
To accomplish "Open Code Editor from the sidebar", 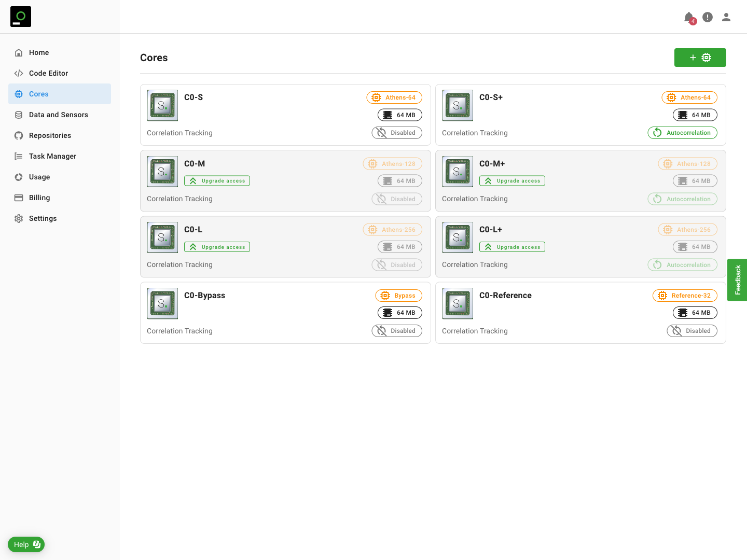I will click(x=48, y=73).
